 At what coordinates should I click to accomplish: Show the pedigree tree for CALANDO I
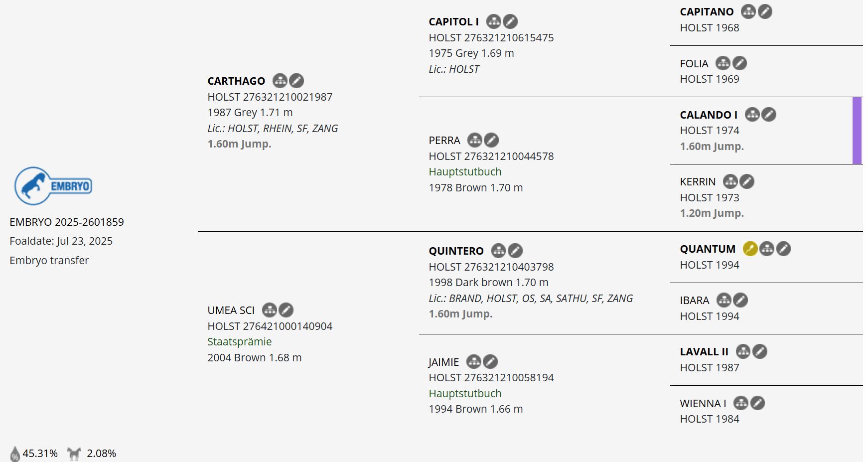click(752, 115)
